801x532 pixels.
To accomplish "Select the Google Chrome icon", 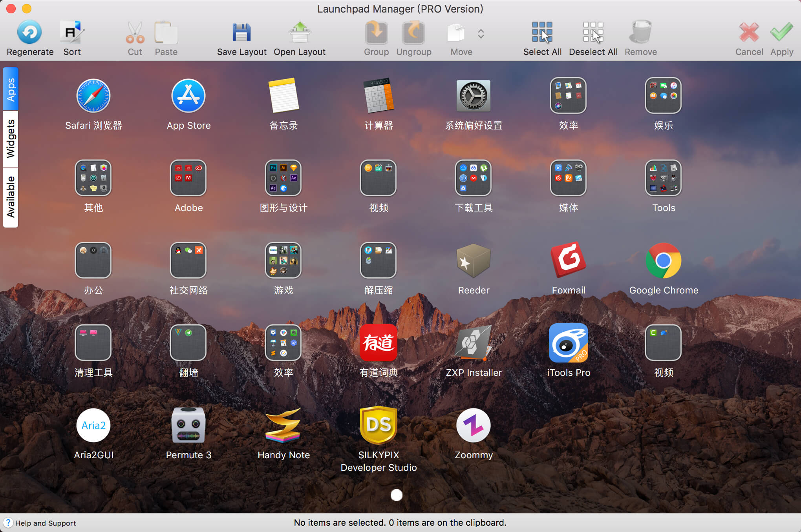I will pyautogui.click(x=664, y=261).
